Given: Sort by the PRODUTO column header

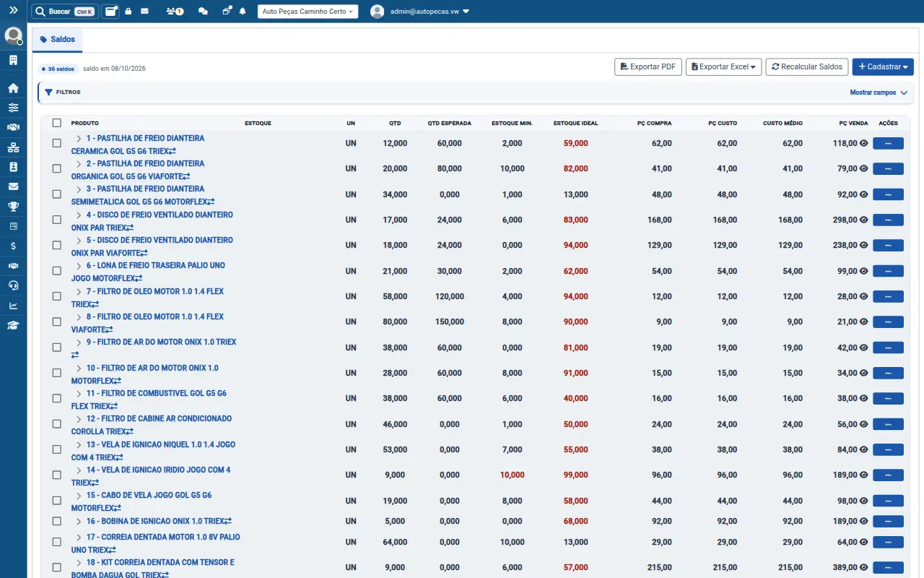Looking at the screenshot, I should click(85, 123).
